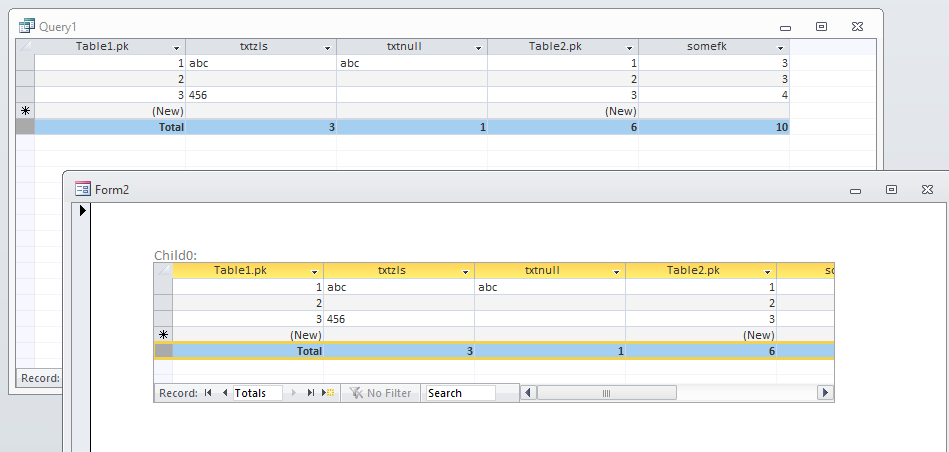Open txtnull dropdown in Child0 subform
This screenshot has width=949, height=452.
pyautogui.click(x=617, y=272)
